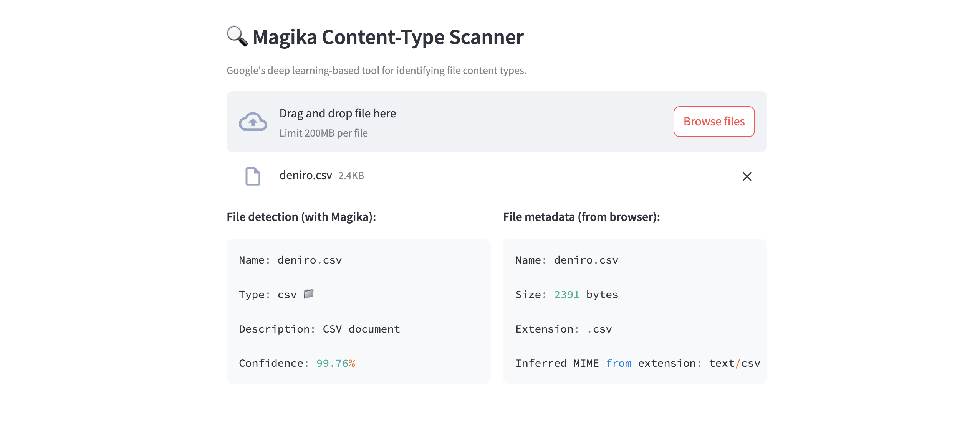Screen dimensions: 980x425
Task: Click the File metadata (from browser) heading
Action: click(x=581, y=216)
